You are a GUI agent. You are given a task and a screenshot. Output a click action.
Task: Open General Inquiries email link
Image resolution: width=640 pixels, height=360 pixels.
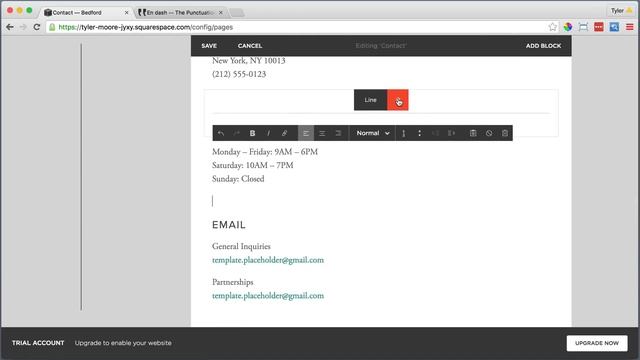[x=268, y=260]
